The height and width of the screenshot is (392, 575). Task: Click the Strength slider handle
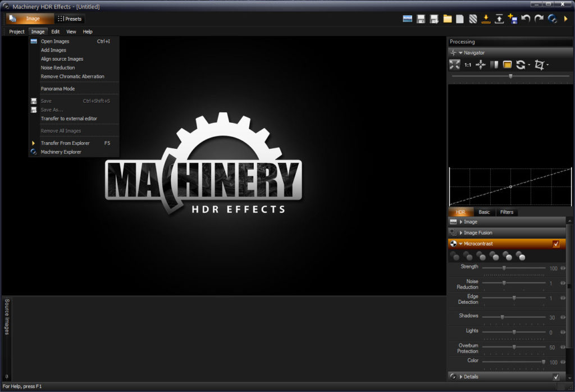tap(504, 268)
